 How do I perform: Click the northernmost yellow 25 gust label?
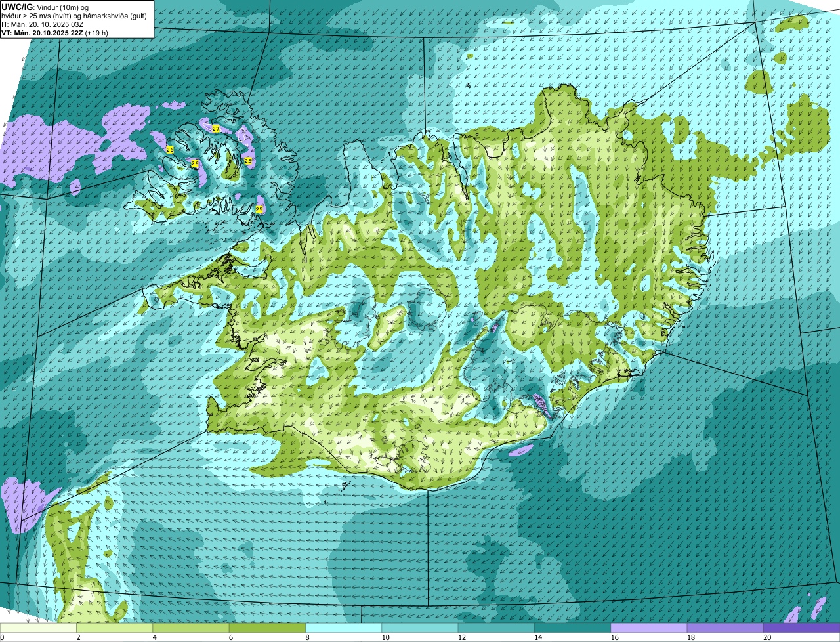tap(248, 160)
